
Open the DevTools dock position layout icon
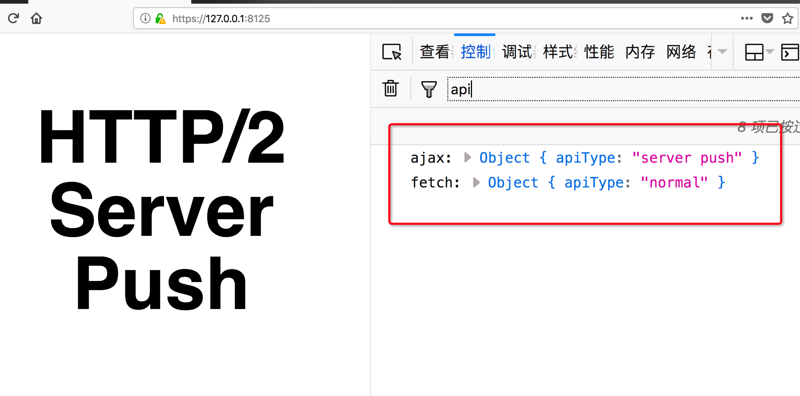point(754,52)
